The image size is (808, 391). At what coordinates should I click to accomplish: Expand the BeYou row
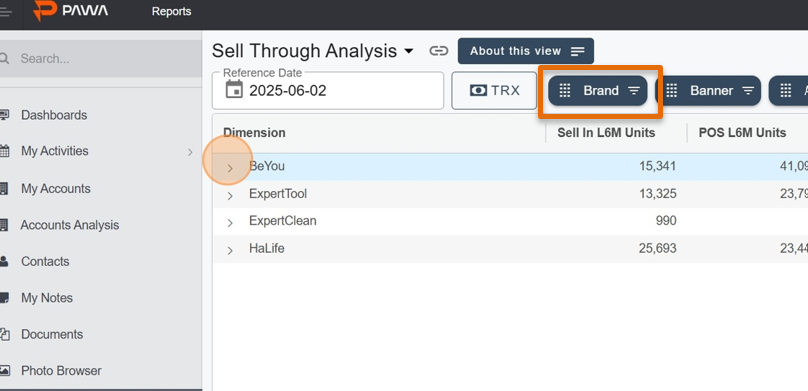tap(230, 168)
